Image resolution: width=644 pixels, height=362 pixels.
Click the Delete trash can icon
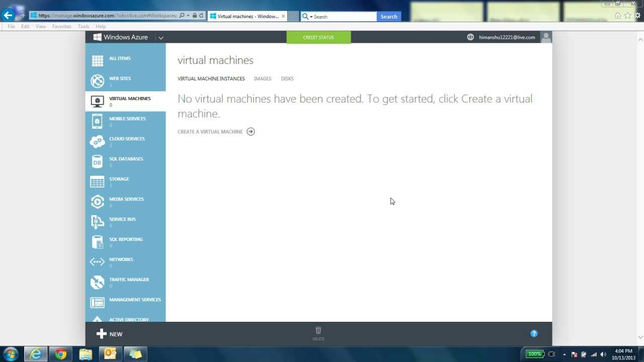tap(318, 330)
